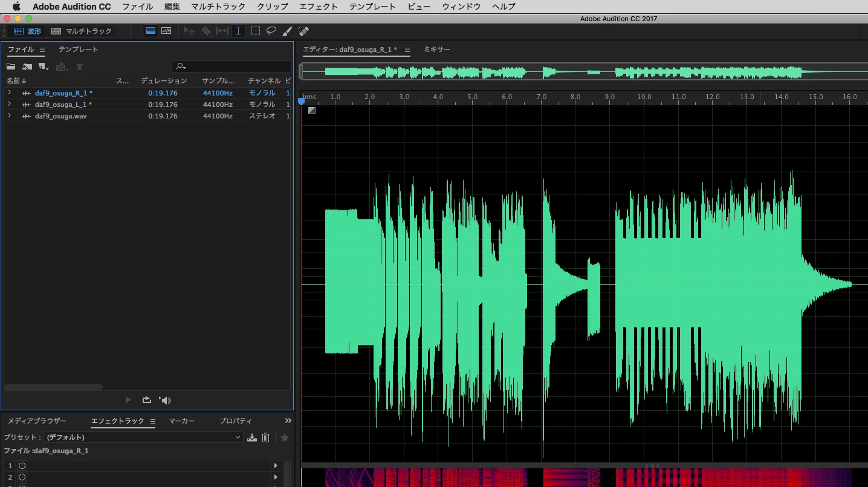Open プロパティ tab

click(x=236, y=421)
